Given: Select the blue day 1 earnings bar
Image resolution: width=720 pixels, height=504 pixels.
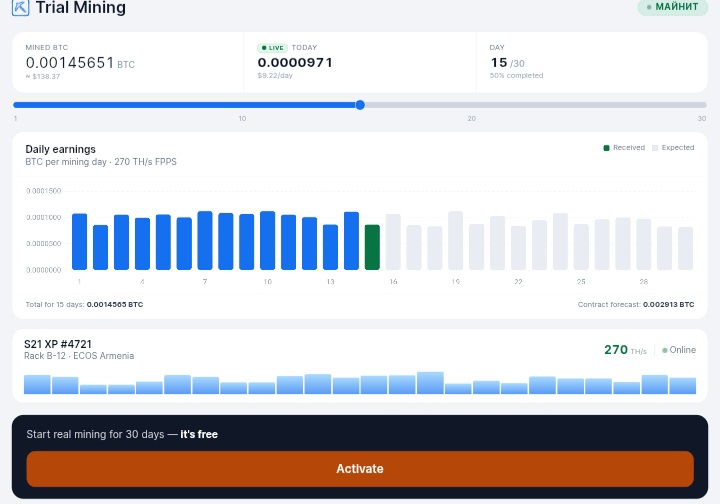Looking at the screenshot, I should [79, 241].
